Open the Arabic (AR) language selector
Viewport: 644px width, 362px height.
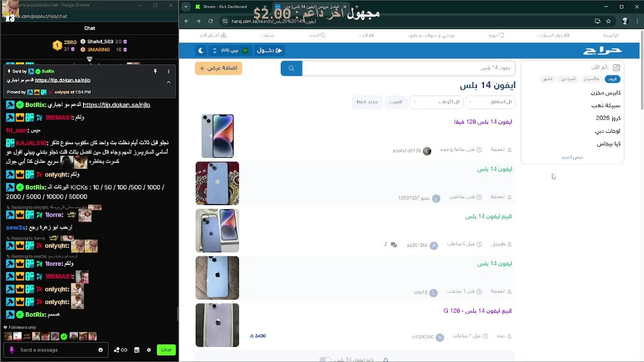click(230, 50)
